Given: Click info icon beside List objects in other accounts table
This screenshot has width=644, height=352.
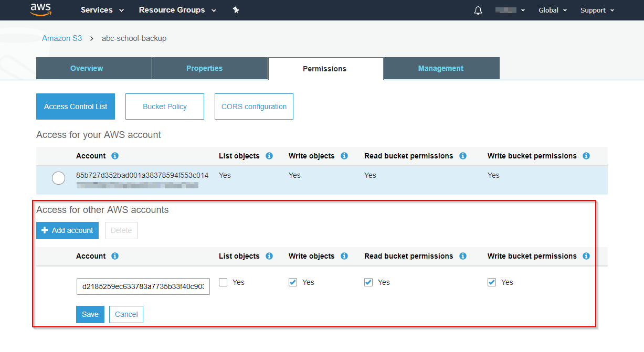Looking at the screenshot, I should (x=269, y=256).
